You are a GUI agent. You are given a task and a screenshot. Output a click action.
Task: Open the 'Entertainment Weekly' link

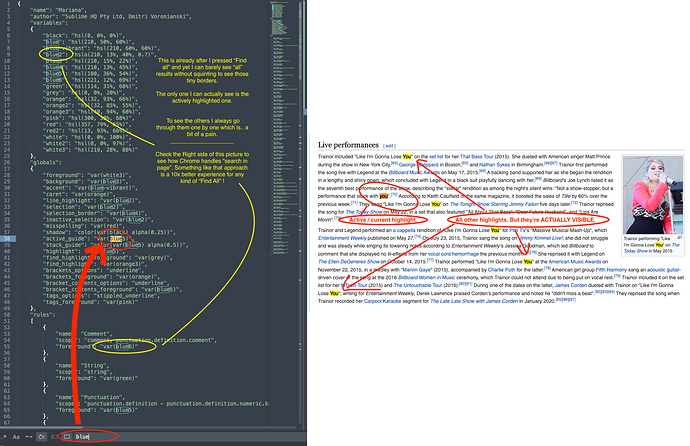point(342,238)
